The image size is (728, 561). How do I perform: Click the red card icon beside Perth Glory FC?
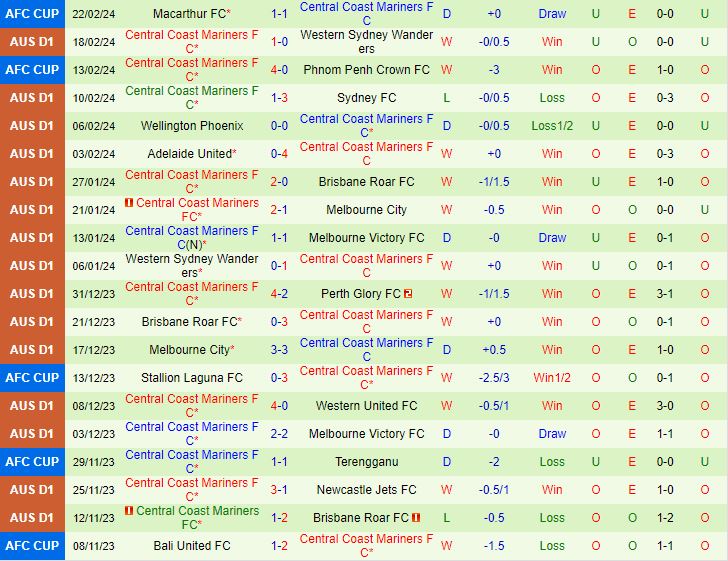(408, 294)
